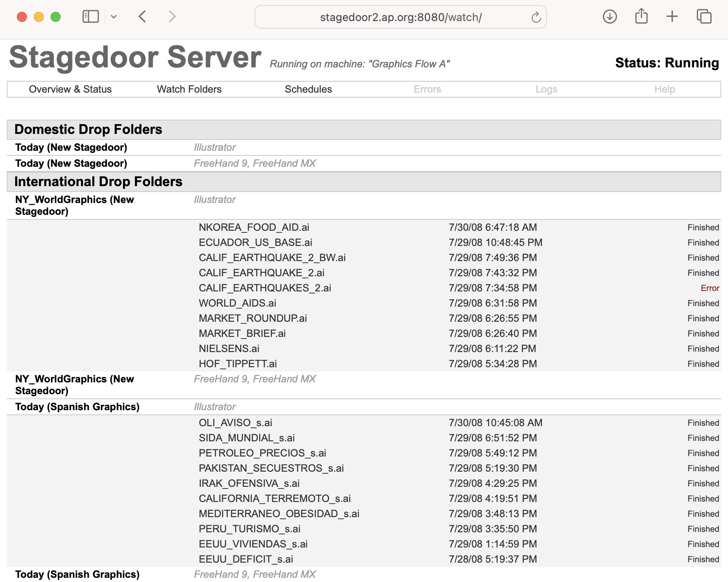This screenshot has height=582, width=728.
Task: Click the EEUU_DEFICIT_s.ai file name
Action: [246, 559]
